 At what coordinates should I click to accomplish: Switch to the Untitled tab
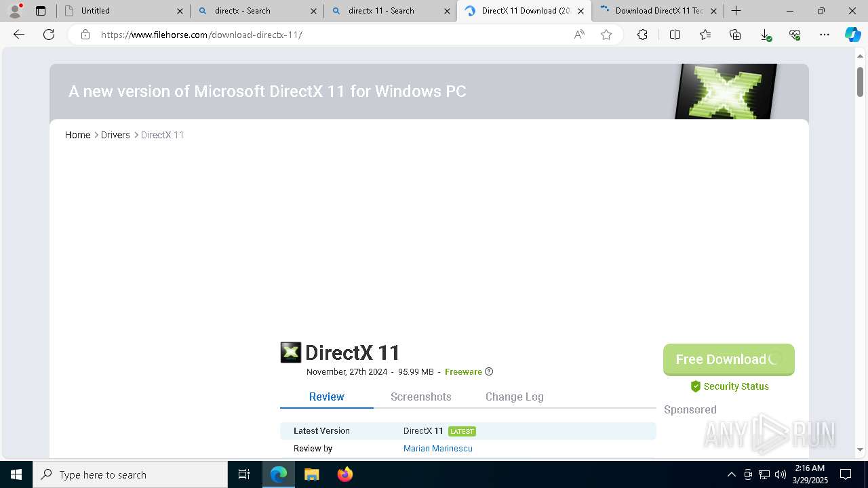coord(122,11)
